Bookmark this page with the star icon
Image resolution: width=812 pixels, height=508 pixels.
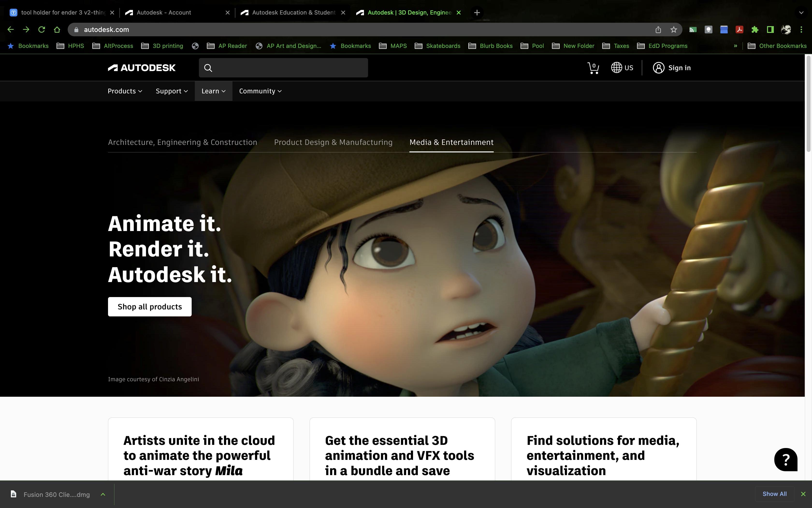[674, 30]
